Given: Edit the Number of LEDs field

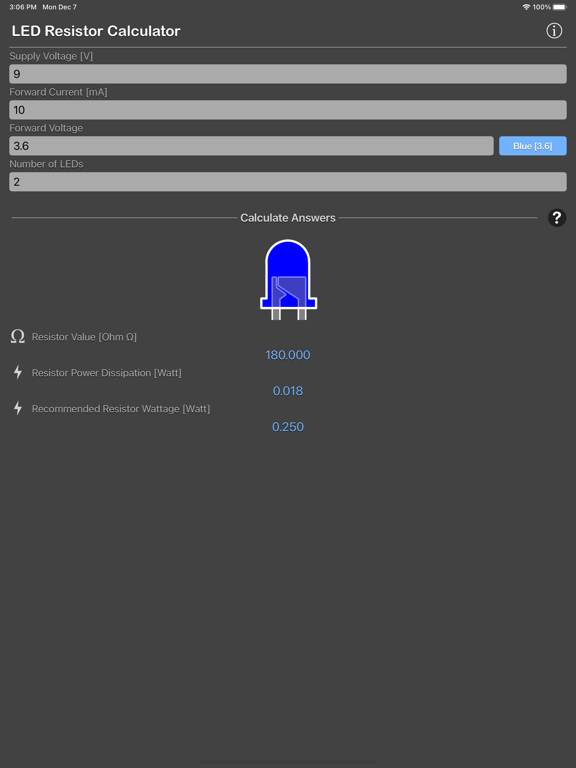Looking at the screenshot, I should pos(288,182).
